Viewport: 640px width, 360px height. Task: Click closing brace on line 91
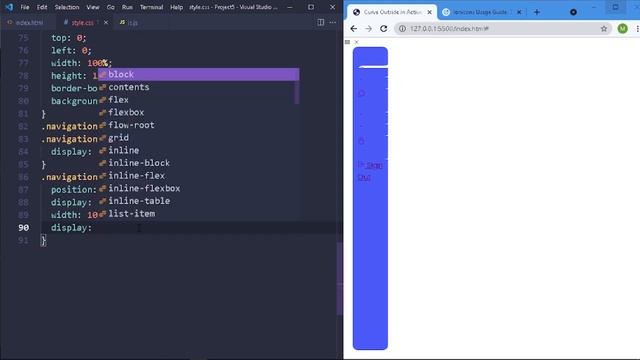pos(43,240)
